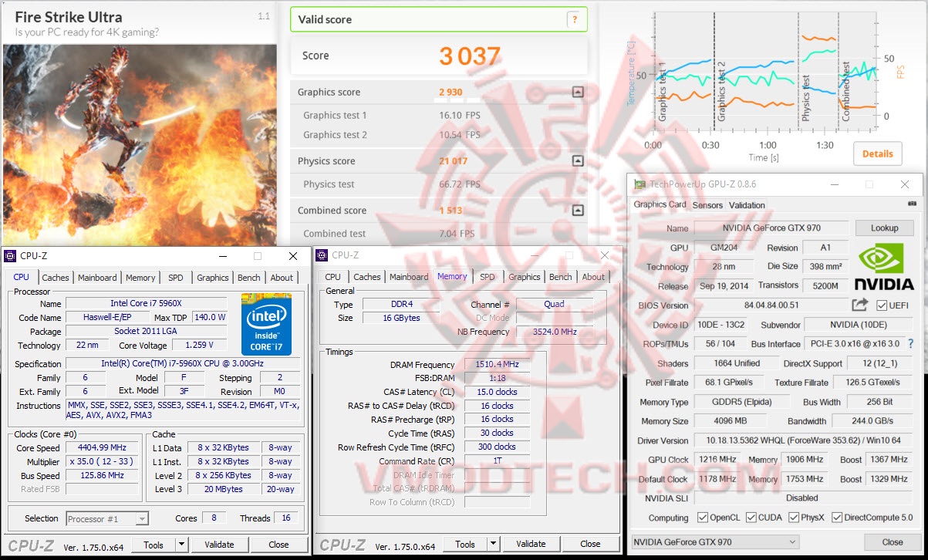Open the Tools dropdown arrow in the CPU-tab window
928x560 pixels.
click(181, 545)
